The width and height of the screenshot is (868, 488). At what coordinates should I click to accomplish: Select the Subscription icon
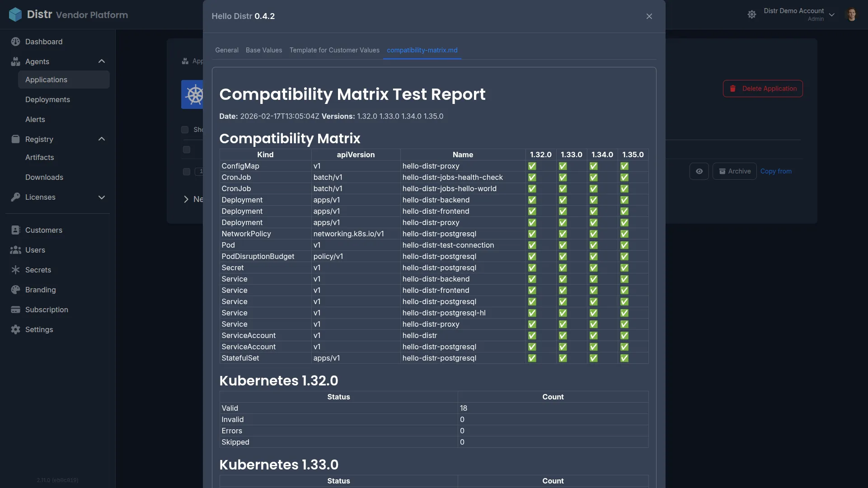[16, 310]
